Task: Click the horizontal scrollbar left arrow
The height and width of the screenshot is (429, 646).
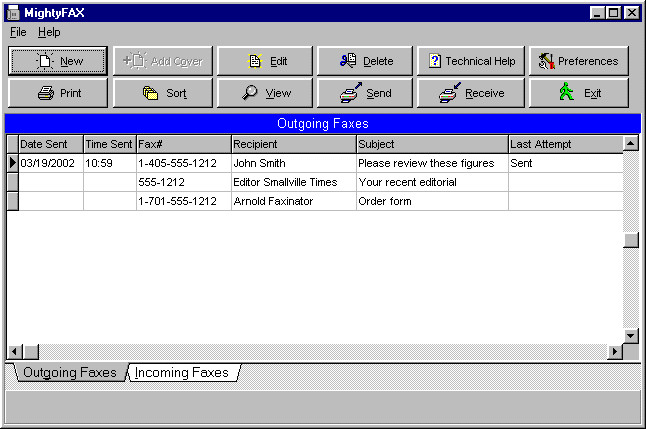Action: coord(15,352)
